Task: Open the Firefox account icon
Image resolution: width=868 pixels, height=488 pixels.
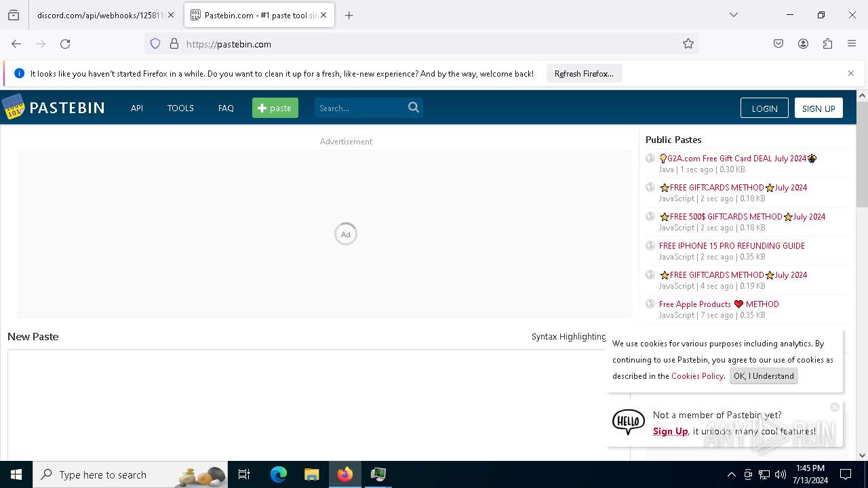Action: point(803,44)
